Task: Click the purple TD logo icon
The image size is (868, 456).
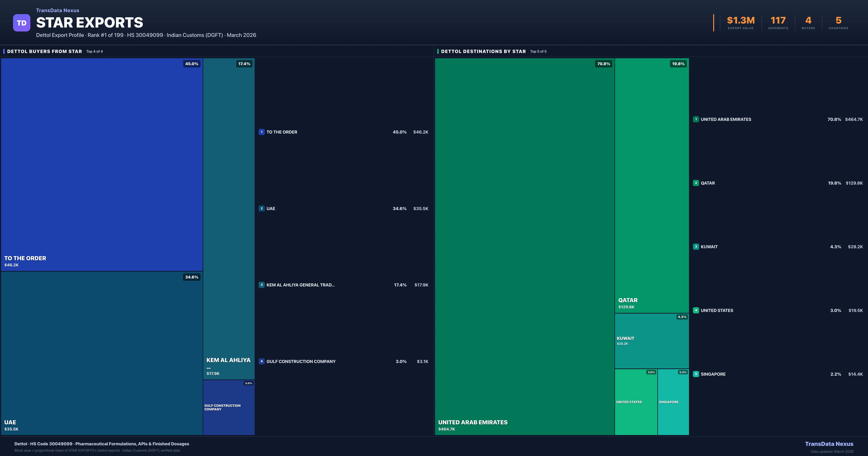Action: (22, 23)
